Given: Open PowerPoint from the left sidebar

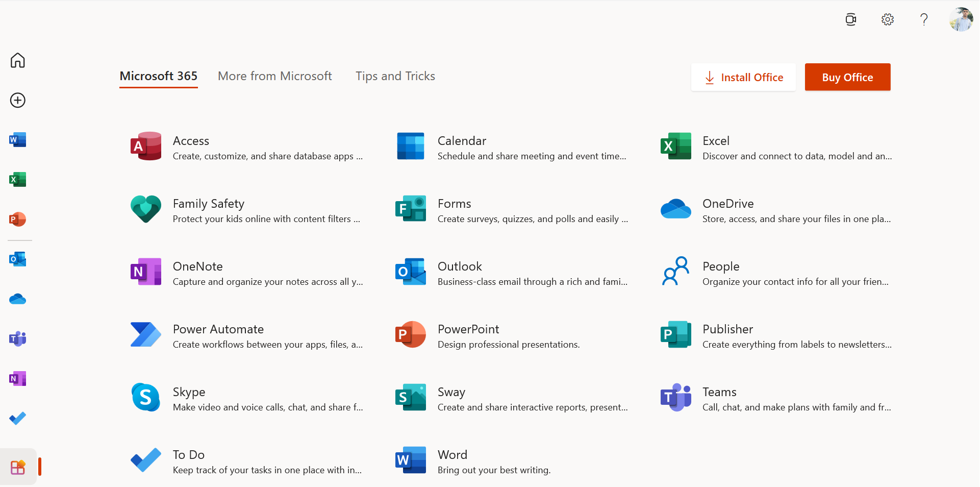Looking at the screenshot, I should [x=17, y=219].
